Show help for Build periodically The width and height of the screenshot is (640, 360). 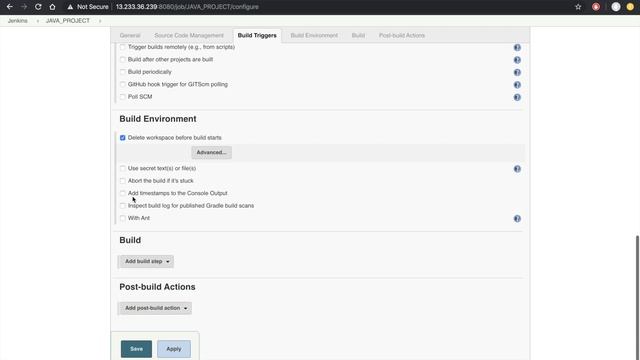coord(517,72)
